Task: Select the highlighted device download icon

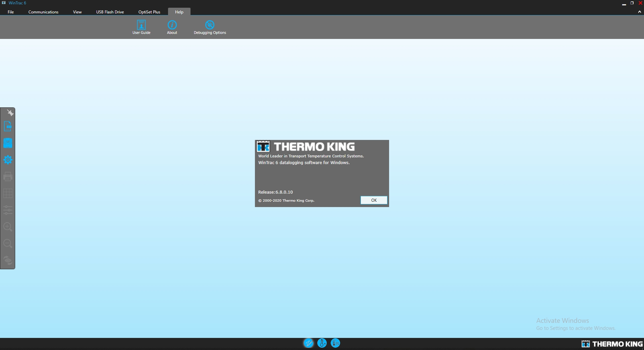Action: click(8, 143)
